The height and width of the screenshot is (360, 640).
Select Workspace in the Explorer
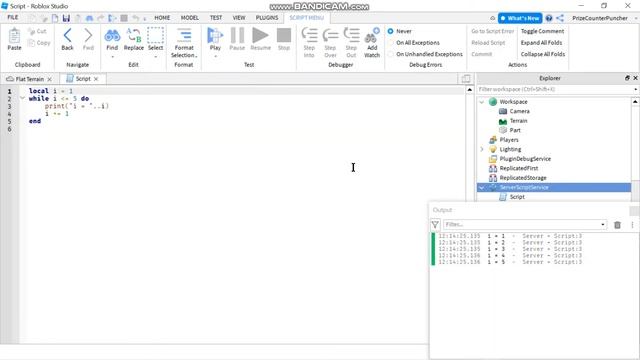pos(513,102)
